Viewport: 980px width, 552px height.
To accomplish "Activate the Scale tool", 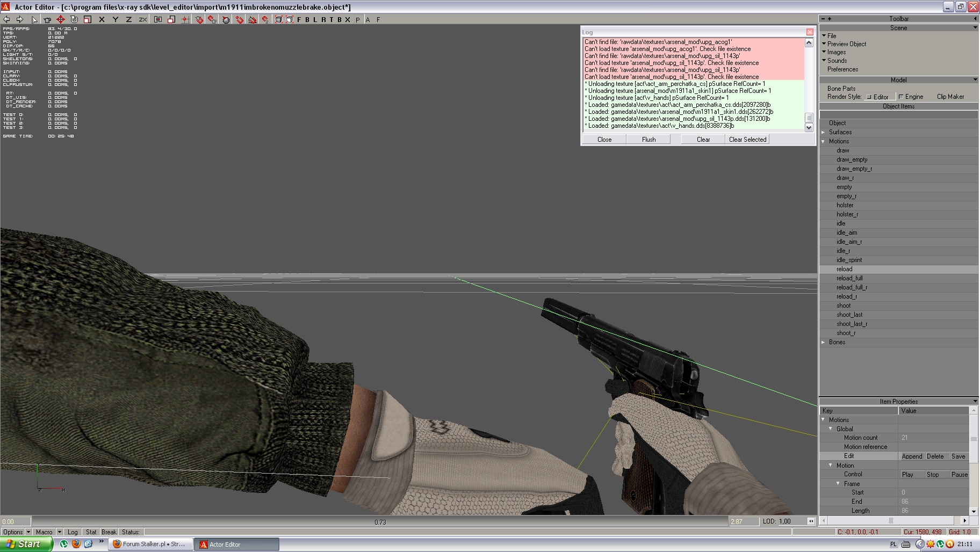I will 88,19.
